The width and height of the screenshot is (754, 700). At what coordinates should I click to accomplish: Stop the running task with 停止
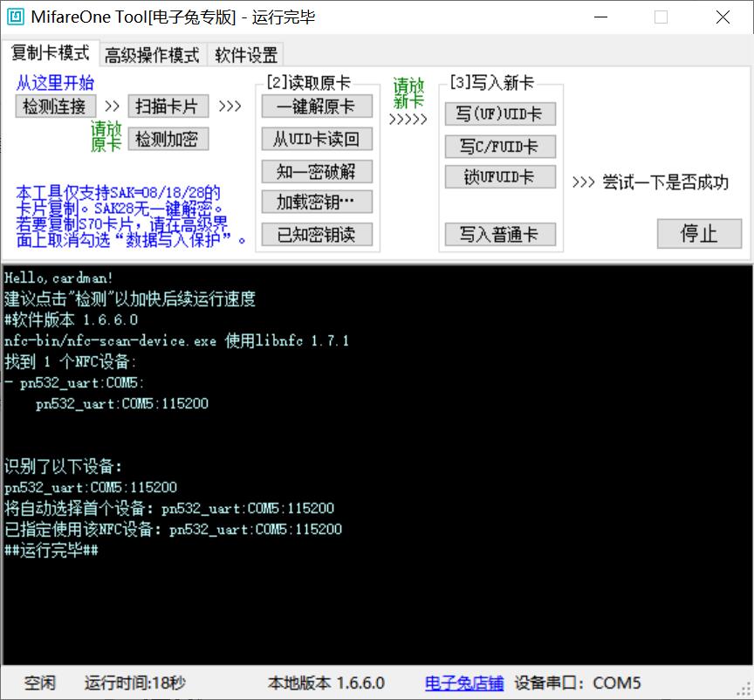tap(699, 234)
